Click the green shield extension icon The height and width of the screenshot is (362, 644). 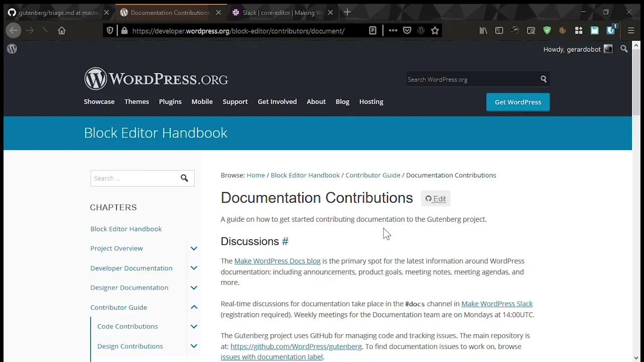pos(547,31)
